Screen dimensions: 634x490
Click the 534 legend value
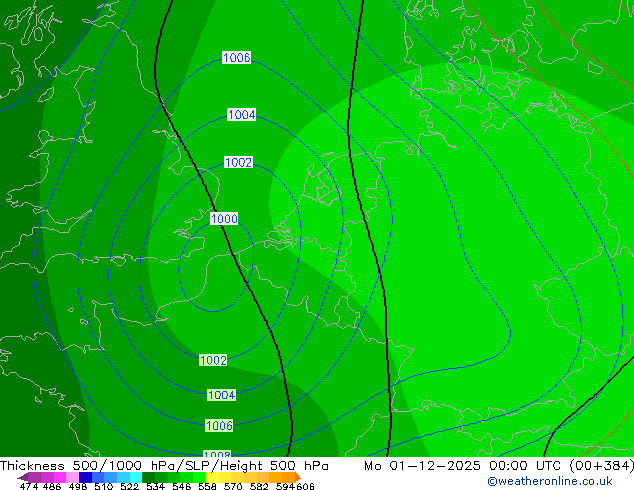(155, 486)
